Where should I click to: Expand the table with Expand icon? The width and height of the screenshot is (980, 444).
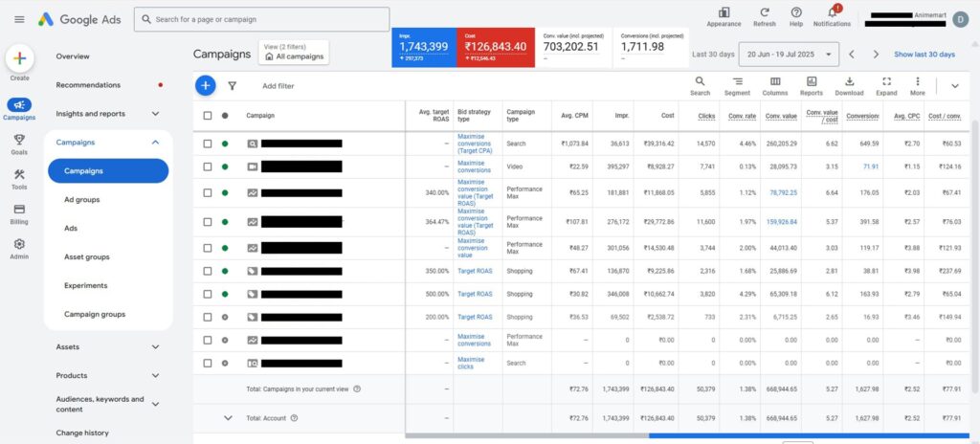pyautogui.click(x=886, y=82)
